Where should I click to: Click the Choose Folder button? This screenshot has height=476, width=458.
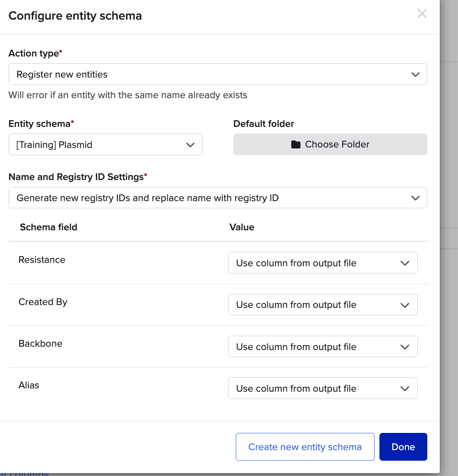pyautogui.click(x=330, y=145)
